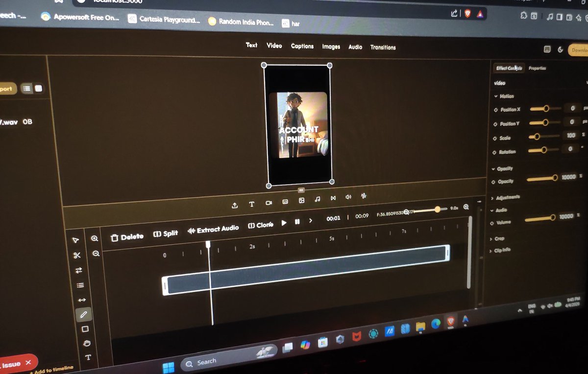Click the video camera icon below preview

coord(269,203)
